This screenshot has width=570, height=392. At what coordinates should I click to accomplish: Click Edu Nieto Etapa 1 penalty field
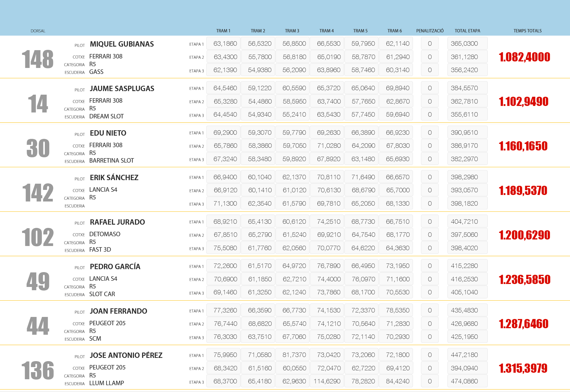[430, 133]
